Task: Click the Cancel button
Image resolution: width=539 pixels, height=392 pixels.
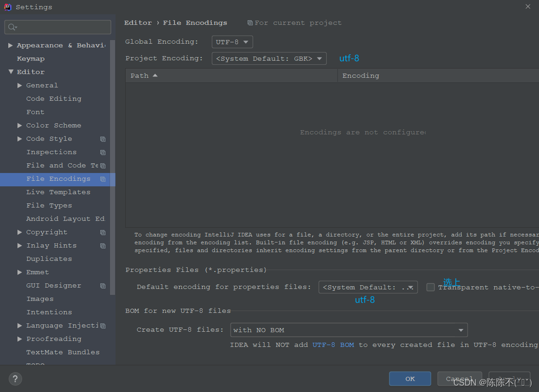Action: 459,379
